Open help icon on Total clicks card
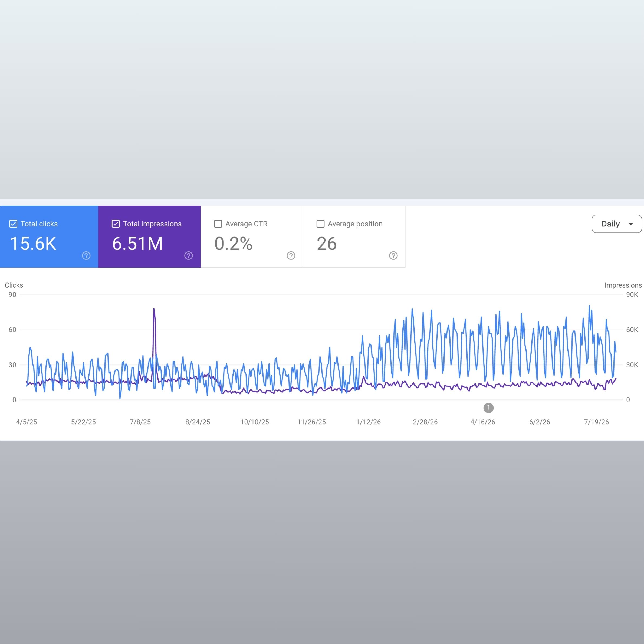644x644 pixels. (x=86, y=256)
